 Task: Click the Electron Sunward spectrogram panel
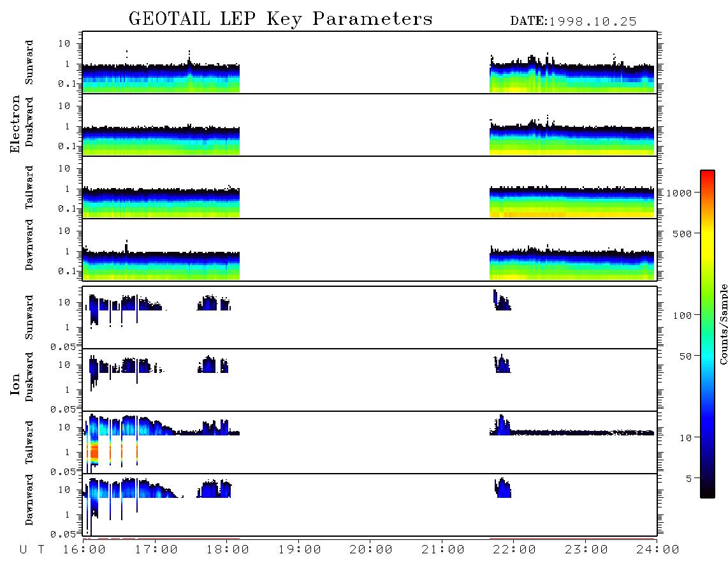point(370,62)
